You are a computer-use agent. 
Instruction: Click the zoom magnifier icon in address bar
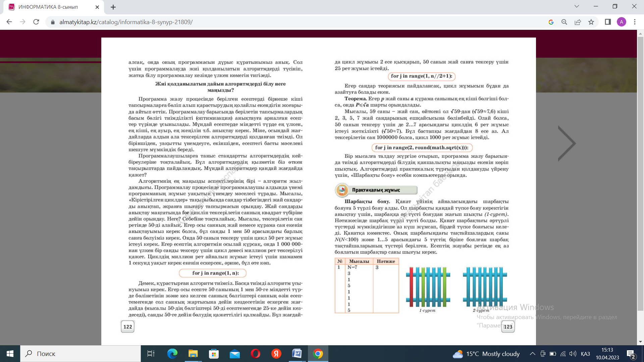[564, 22]
